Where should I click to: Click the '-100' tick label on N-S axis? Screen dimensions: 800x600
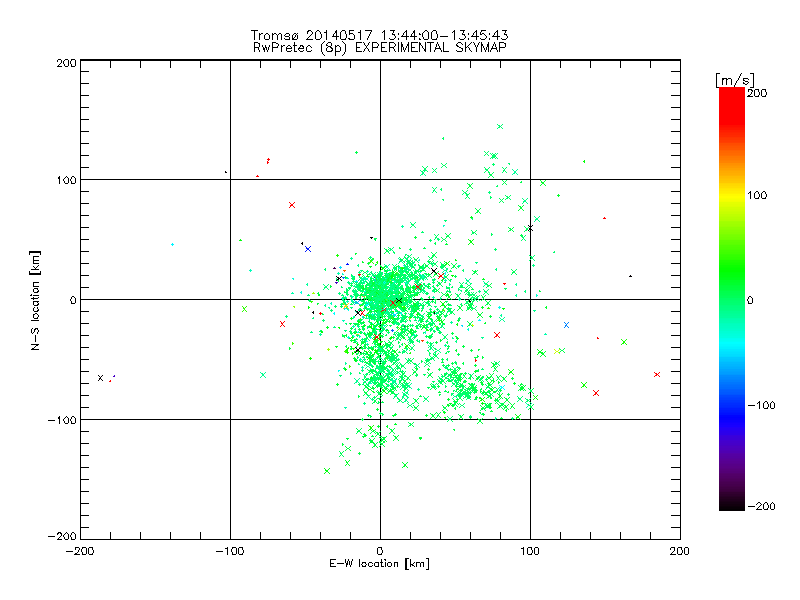click(62, 420)
